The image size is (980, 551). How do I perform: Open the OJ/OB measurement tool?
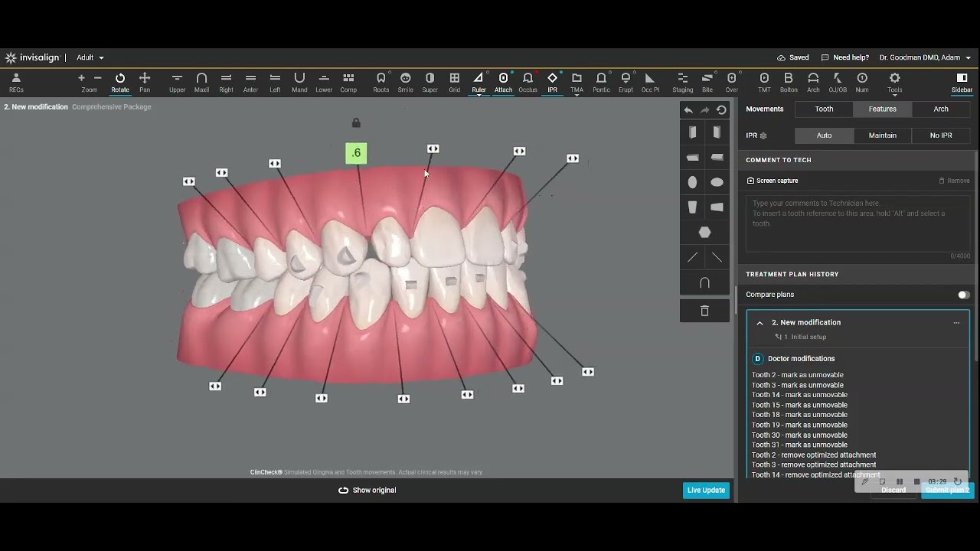click(838, 83)
